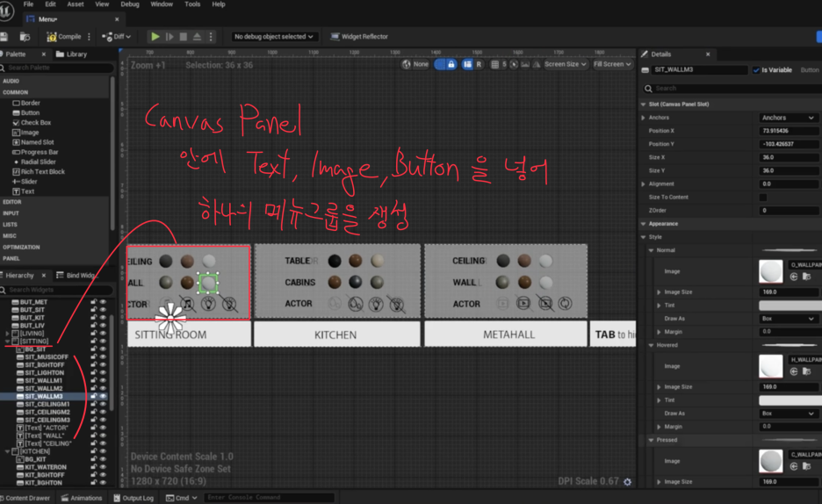Click the Browse to asset icon in the toolbar
Viewport: 822px width, 504px height.
pos(25,37)
